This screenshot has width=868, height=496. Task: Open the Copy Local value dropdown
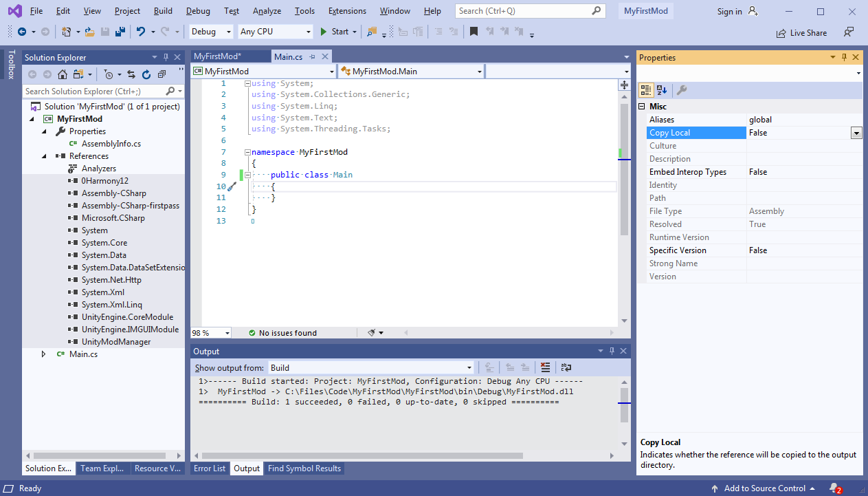(x=856, y=133)
